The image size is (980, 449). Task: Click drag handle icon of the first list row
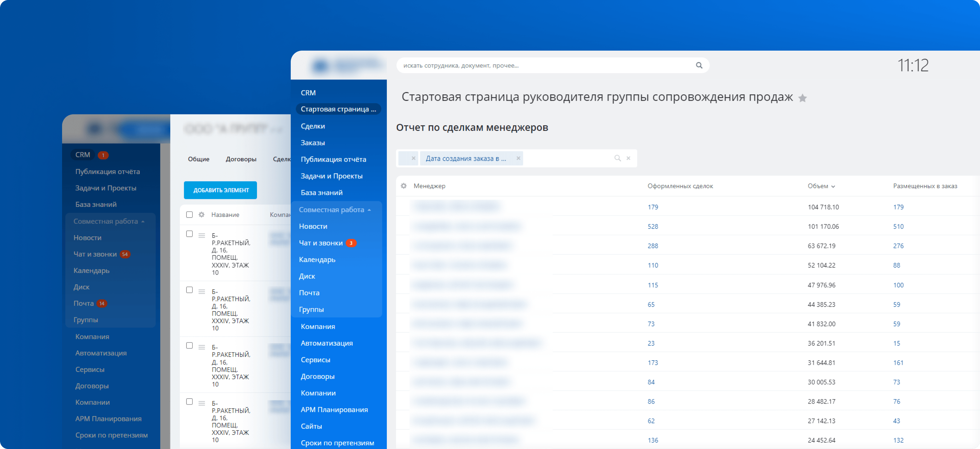pos(202,236)
